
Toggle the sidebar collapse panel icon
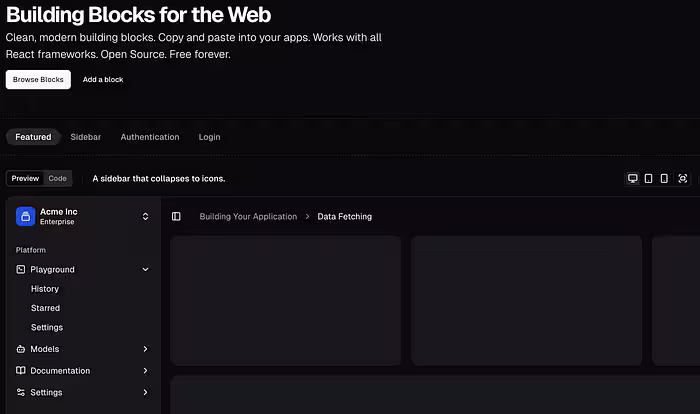click(x=176, y=216)
